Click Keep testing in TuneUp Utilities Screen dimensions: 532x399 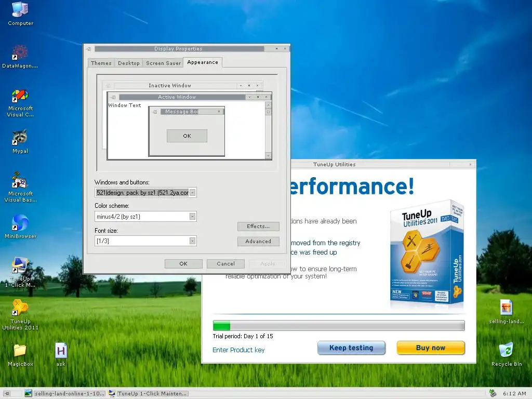(351, 348)
